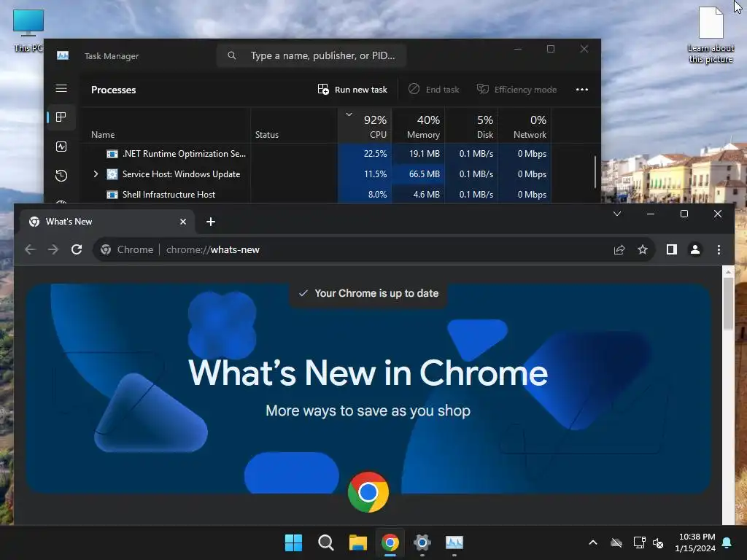Image resolution: width=747 pixels, height=560 pixels.
Task: Click muted volume tray icon
Action: 658,542
